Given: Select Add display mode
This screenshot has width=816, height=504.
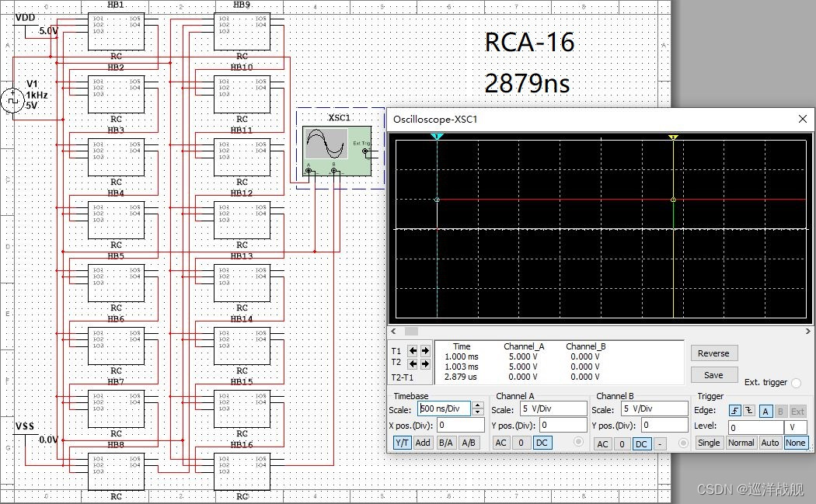Looking at the screenshot, I should [x=423, y=443].
